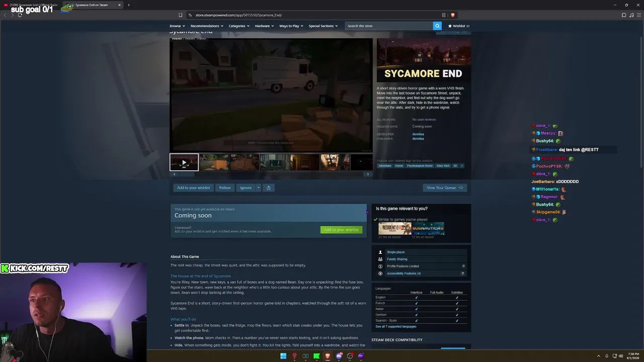Expand the Recommendations dropdown

[206, 26]
